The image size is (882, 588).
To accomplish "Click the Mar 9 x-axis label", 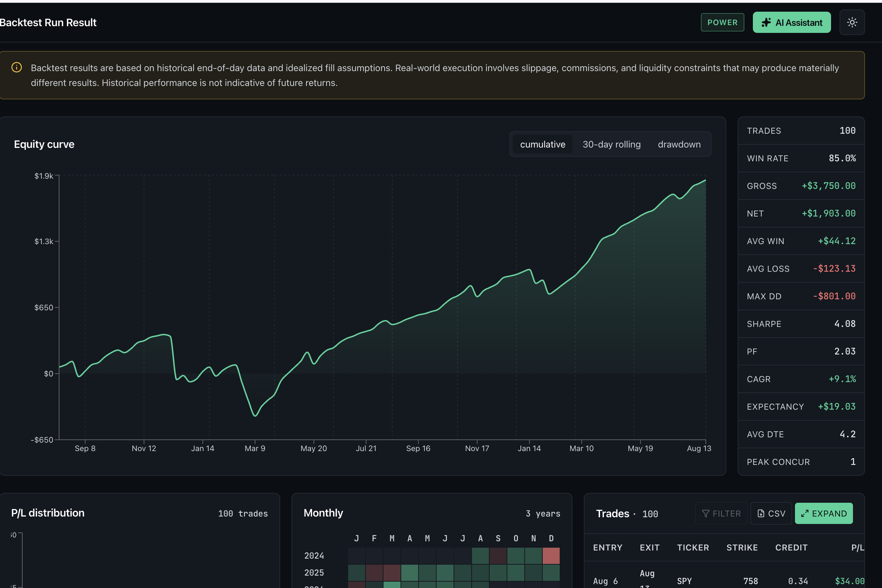I will (x=255, y=448).
